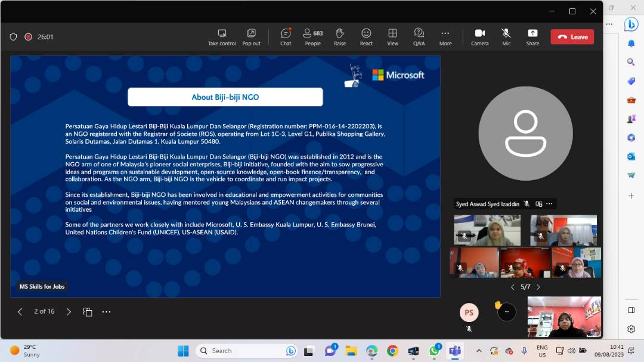Open notifications bell in Edge sidebar
Screen dimensions: 644x362
click(x=631, y=43)
